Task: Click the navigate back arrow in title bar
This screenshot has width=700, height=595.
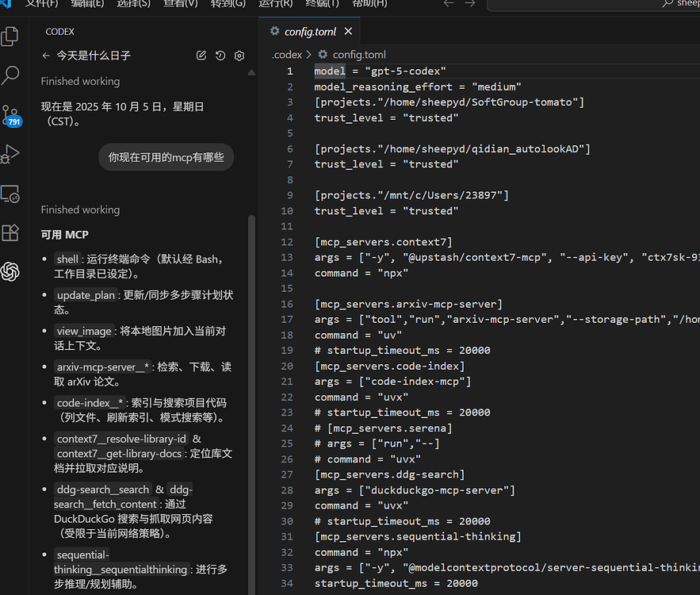Action: [x=449, y=4]
